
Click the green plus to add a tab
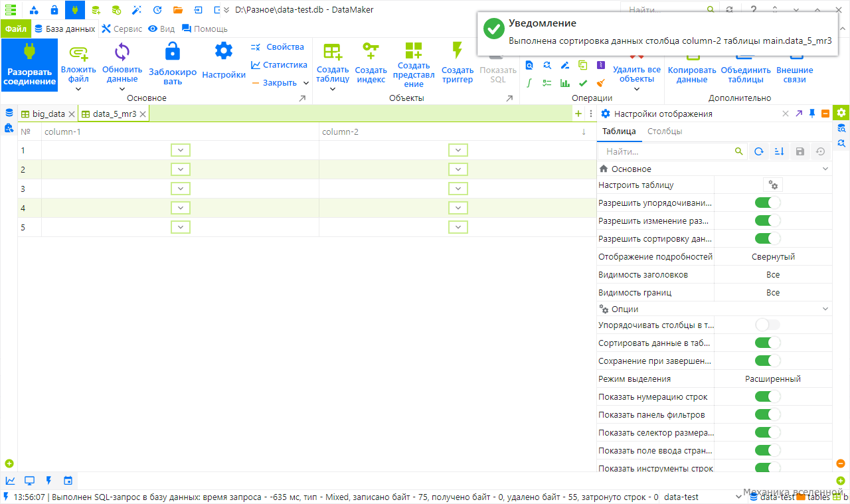578,114
